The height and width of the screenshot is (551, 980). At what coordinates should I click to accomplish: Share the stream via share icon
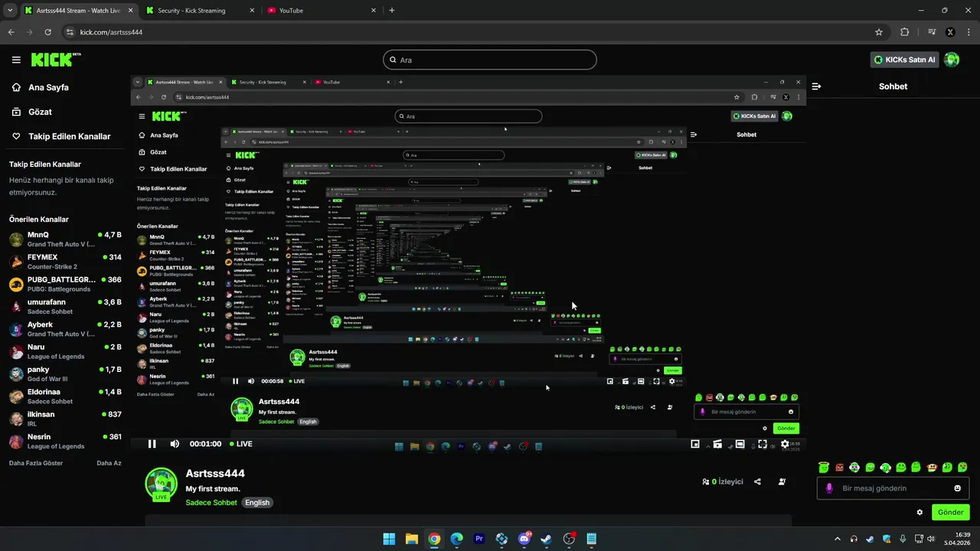[757, 482]
